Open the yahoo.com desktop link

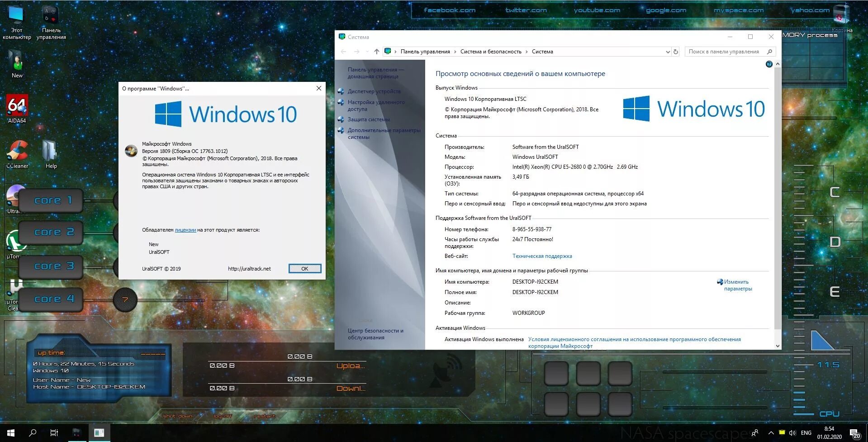[810, 10]
